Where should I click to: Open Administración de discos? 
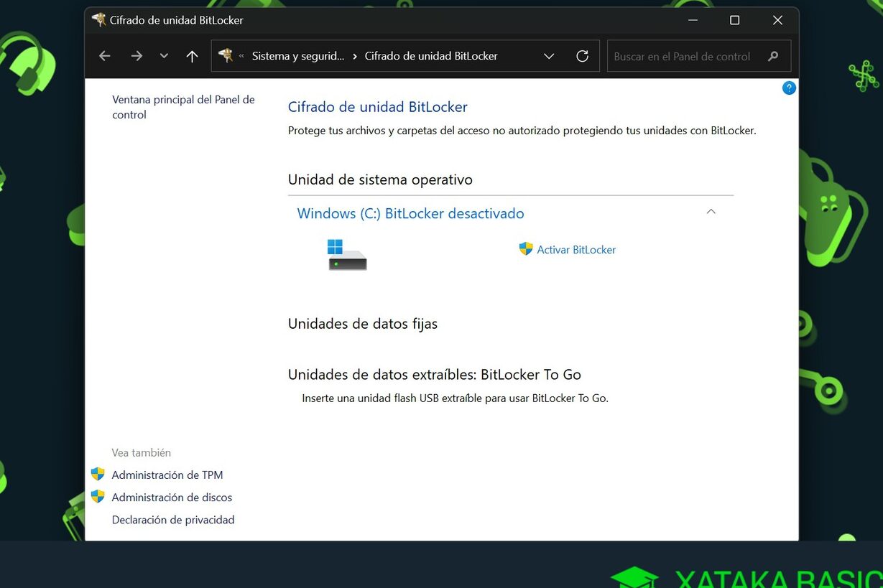(x=172, y=497)
